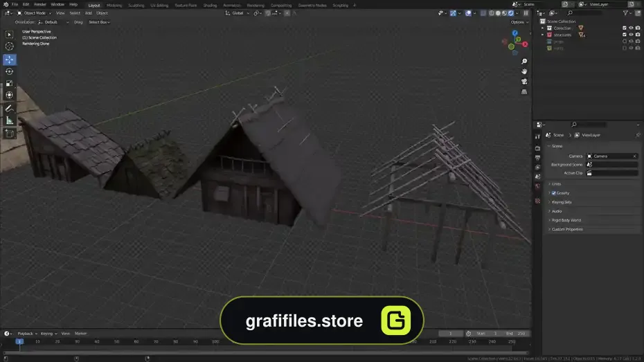Screen dimensions: 644x362
Task: Activate the Move tool
Action: (9, 60)
